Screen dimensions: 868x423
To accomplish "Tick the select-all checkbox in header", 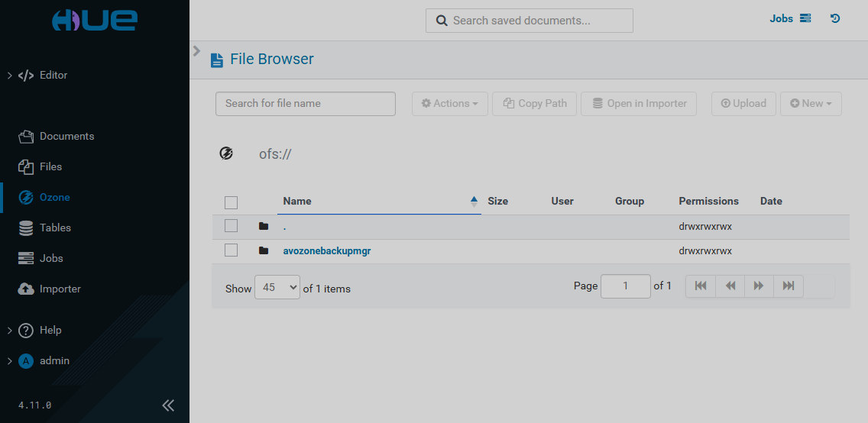I will tap(232, 202).
